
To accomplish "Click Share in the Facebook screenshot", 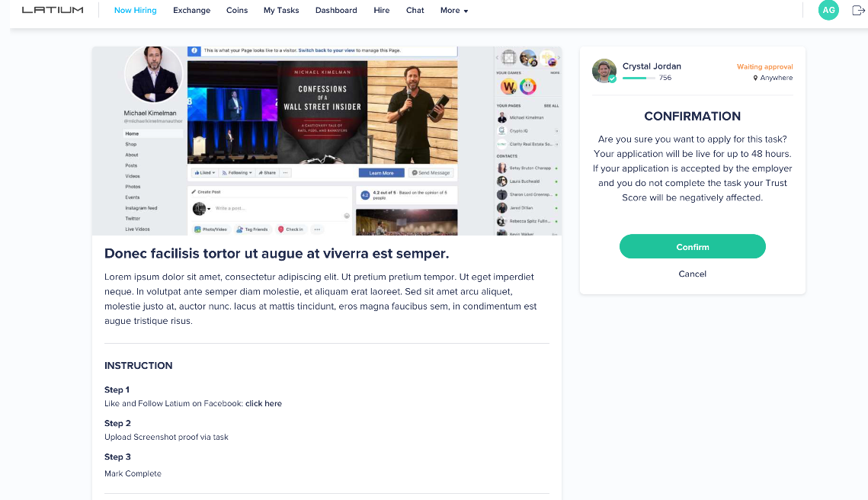I will tap(267, 173).
